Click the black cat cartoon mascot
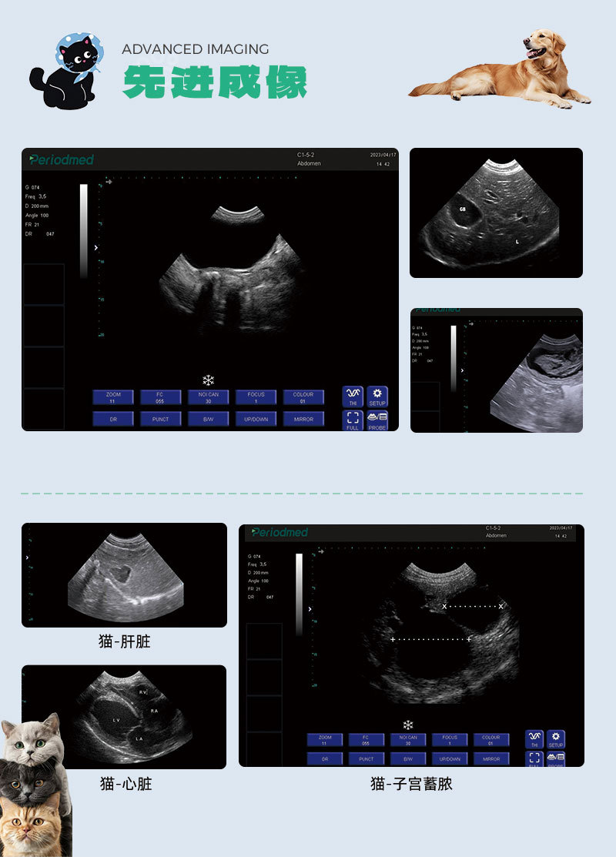The height and width of the screenshot is (857, 616). [x=67, y=71]
